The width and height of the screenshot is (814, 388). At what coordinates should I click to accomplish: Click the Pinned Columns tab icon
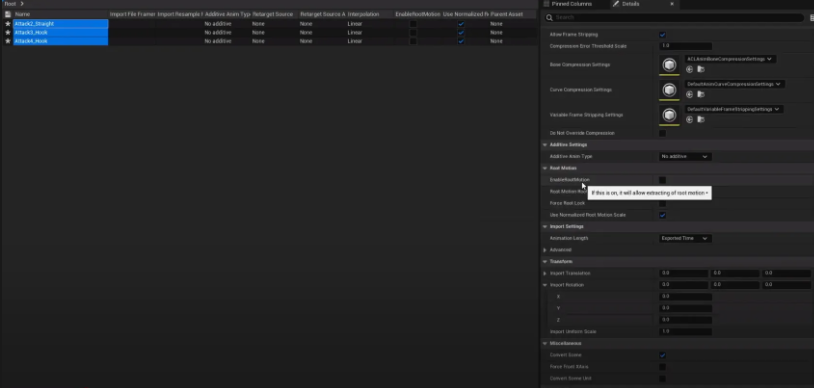coord(546,4)
